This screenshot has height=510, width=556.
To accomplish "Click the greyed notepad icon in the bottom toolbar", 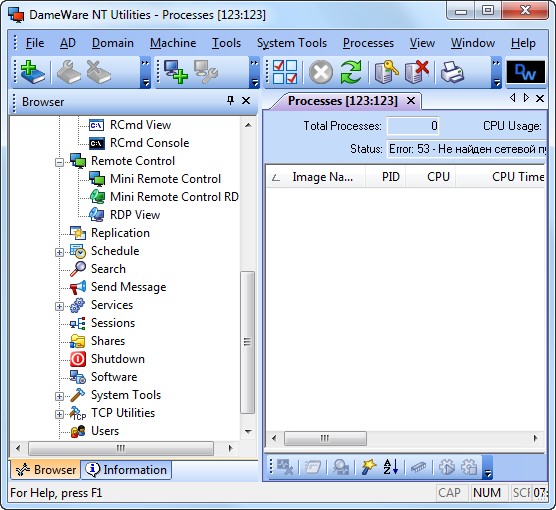I will click(313, 467).
